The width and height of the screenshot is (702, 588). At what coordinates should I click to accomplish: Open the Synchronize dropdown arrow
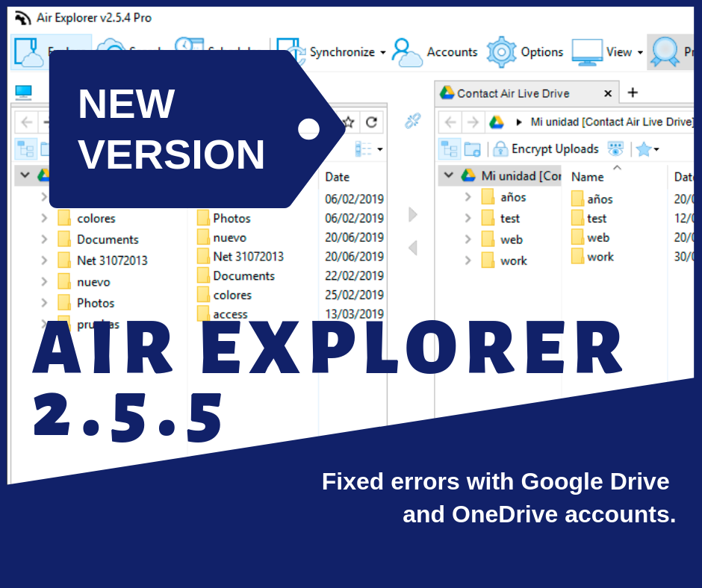[383, 52]
